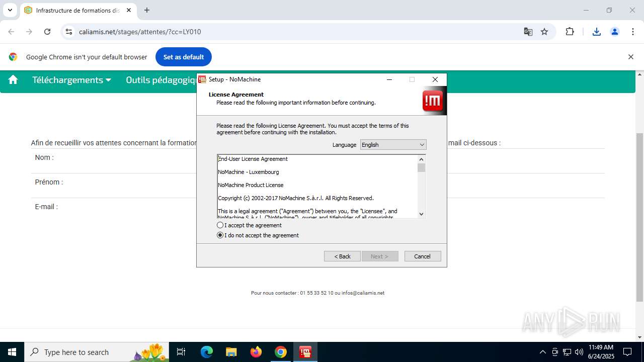
Task: Click the taskbar clock showing 11:49 AM
Action: (x=601, y=352)
